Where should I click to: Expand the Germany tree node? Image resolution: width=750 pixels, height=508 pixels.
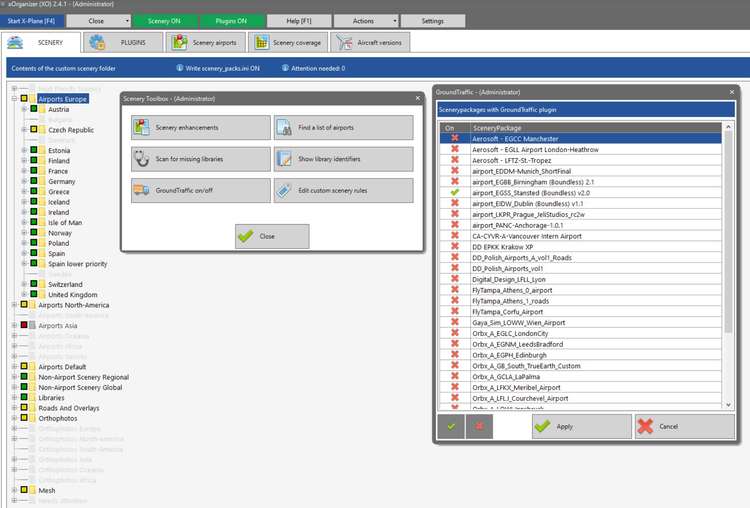point(23,182)
